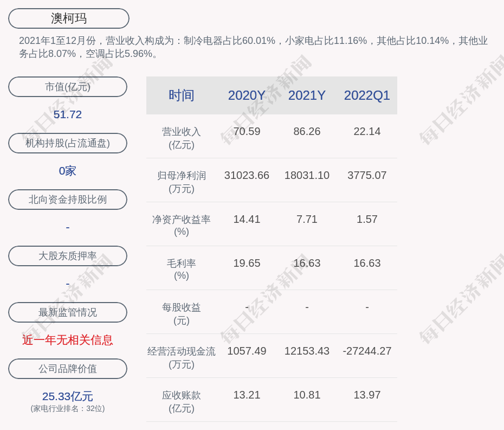Screen dimensions: 504x430
Task: Click the 2020Y column header
Action: coord(247,95)
